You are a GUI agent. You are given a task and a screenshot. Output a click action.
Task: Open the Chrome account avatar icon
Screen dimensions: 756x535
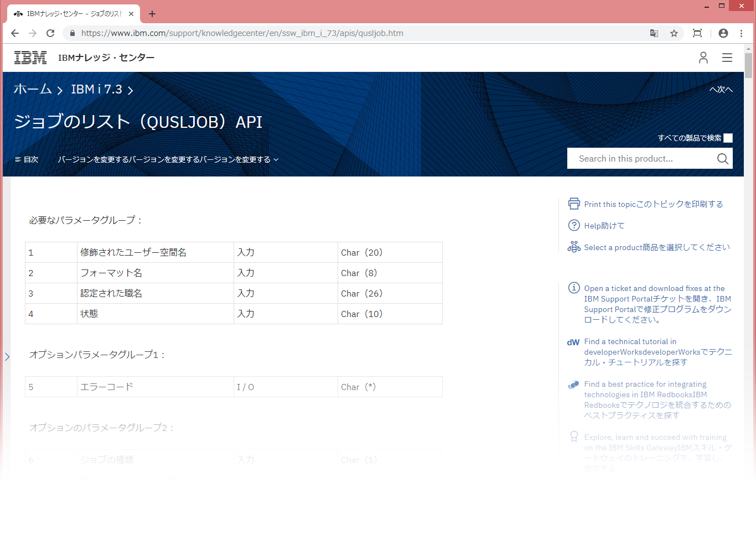[x=723, y=33]
